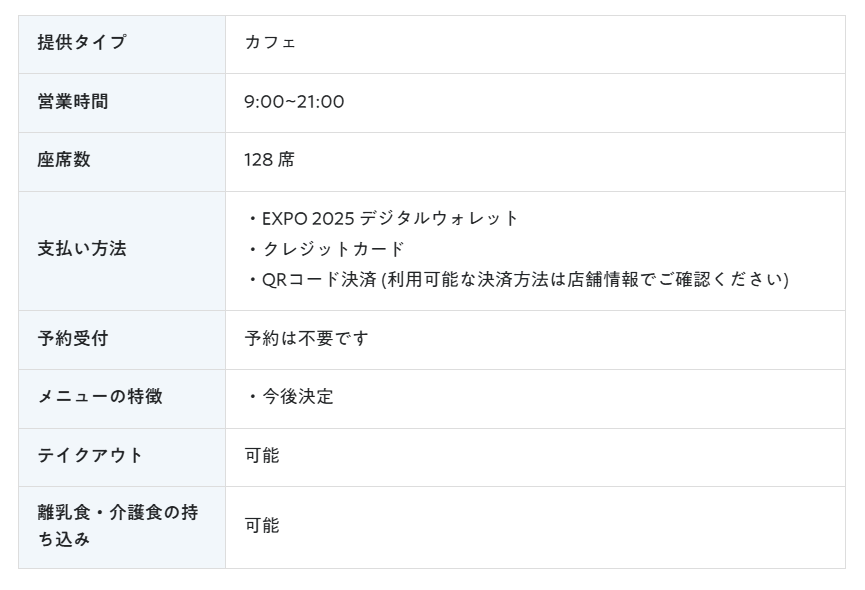The image size is (865, 590).
Task: Select 可能 in the 離乳食 row
Action: tap(262, 525)
